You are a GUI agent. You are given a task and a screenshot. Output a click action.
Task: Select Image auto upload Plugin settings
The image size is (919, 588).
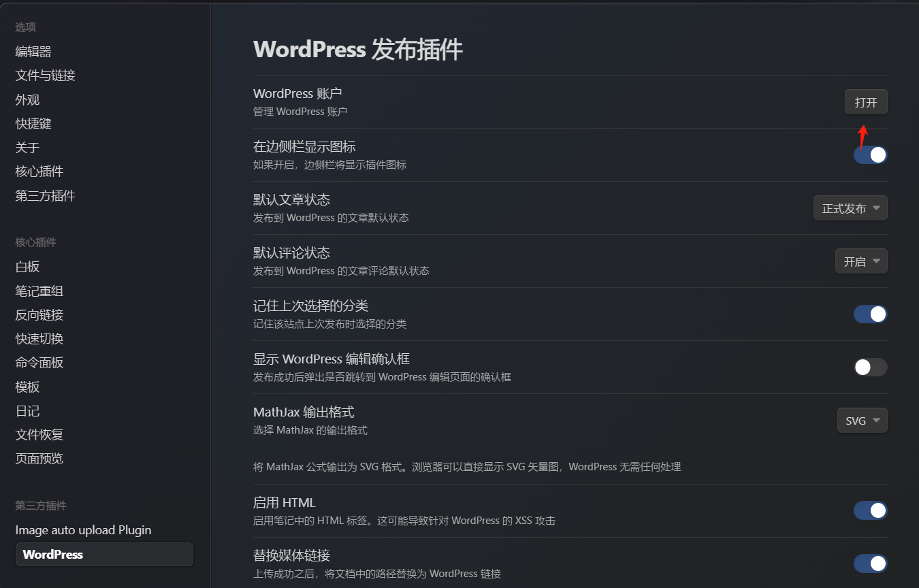(83, 529)
